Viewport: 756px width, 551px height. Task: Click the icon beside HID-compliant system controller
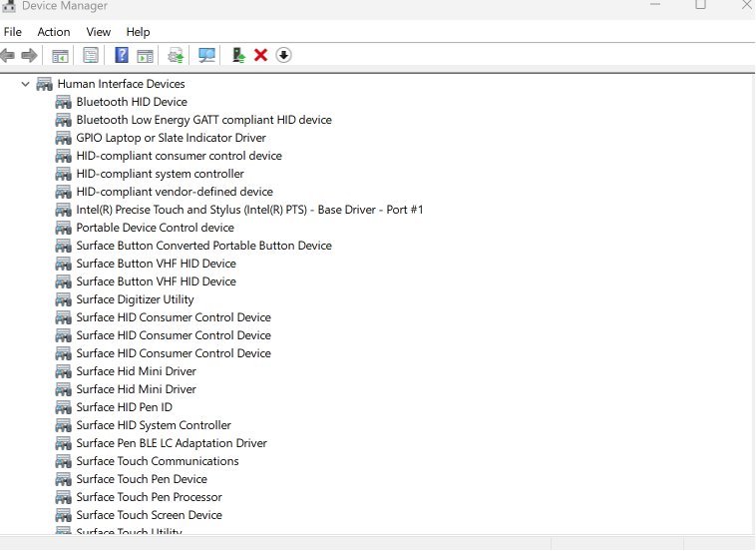tap(63, 174)
